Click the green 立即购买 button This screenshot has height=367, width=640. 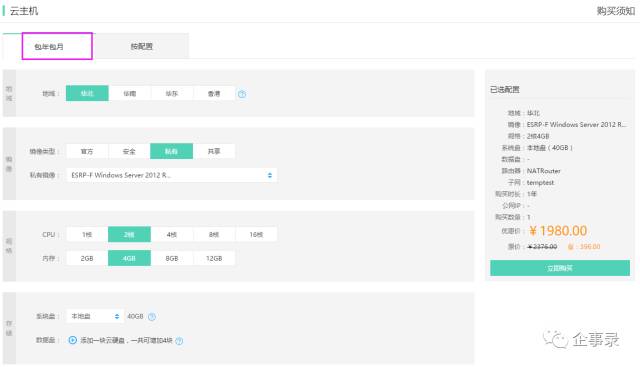click(560, 268)
